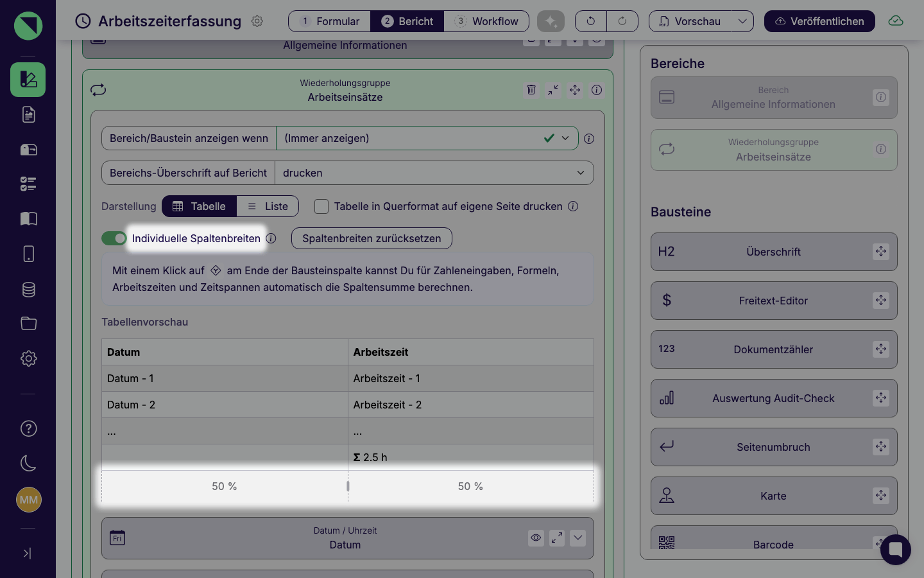
Task: Open the Immer anzeigen dropdown
Action: pyautogui.click(x=427, y=138)
